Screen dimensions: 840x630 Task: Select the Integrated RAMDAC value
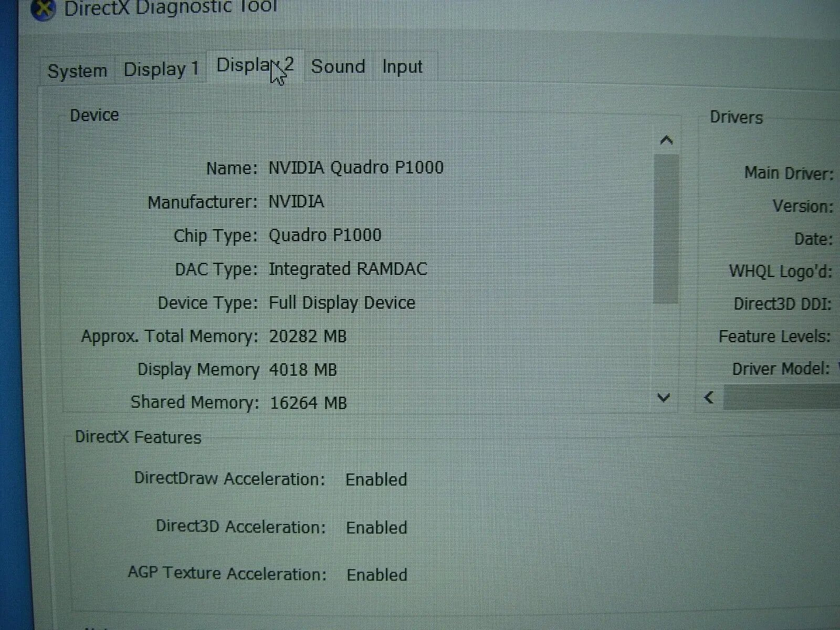(348, 269)
